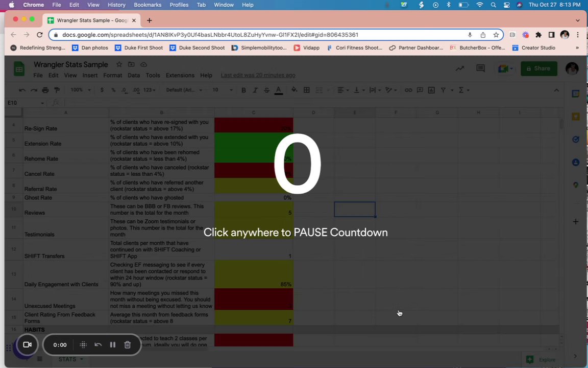Open a new Chrome tab
This screenshot has width=588, height=368.
click(x=149, y=20)
